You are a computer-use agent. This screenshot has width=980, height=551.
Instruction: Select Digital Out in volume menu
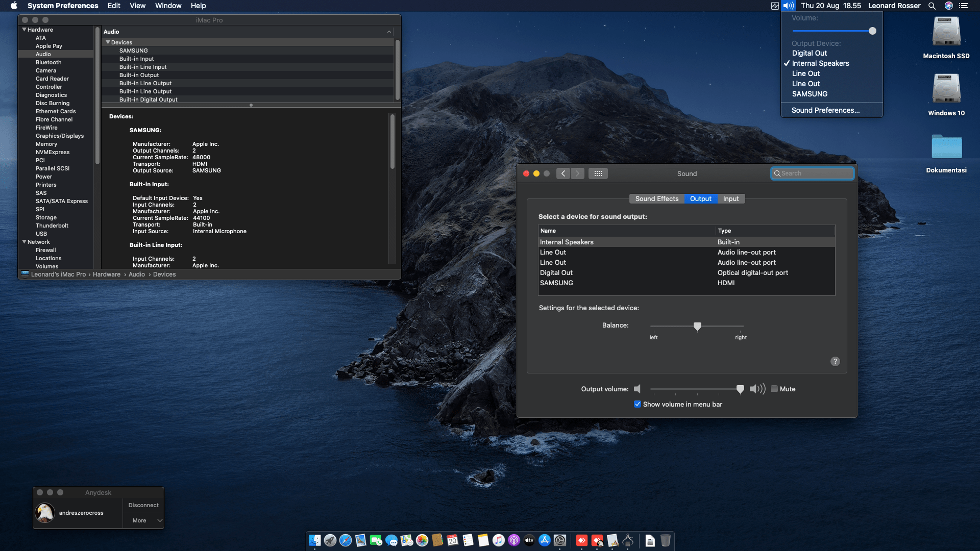(809, 53)
